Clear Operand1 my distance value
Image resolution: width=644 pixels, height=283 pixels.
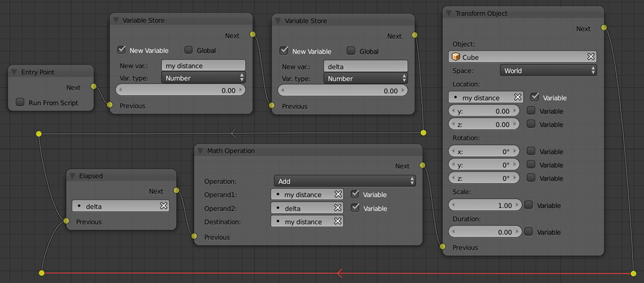click(338, 195)
